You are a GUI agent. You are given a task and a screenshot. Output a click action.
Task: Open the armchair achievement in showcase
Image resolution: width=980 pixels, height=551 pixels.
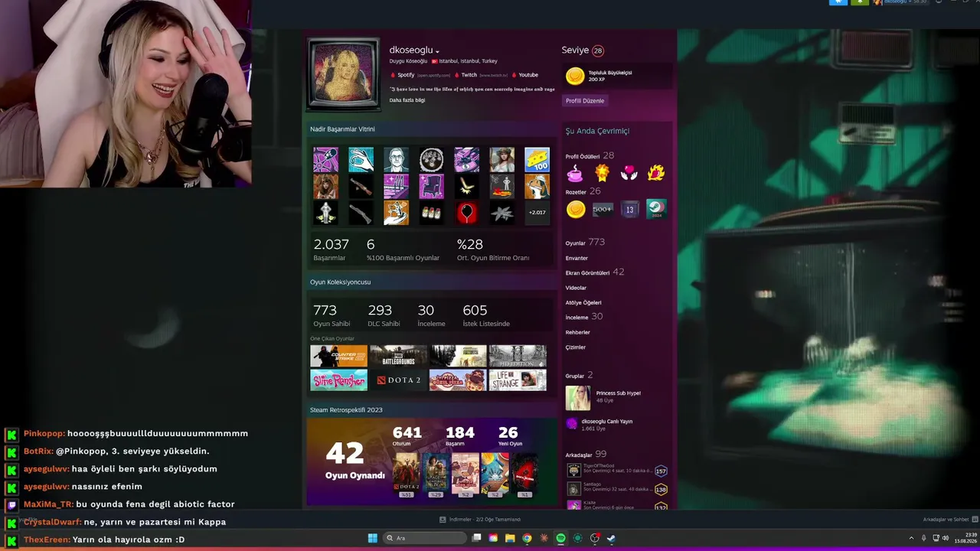coord(431,186)
